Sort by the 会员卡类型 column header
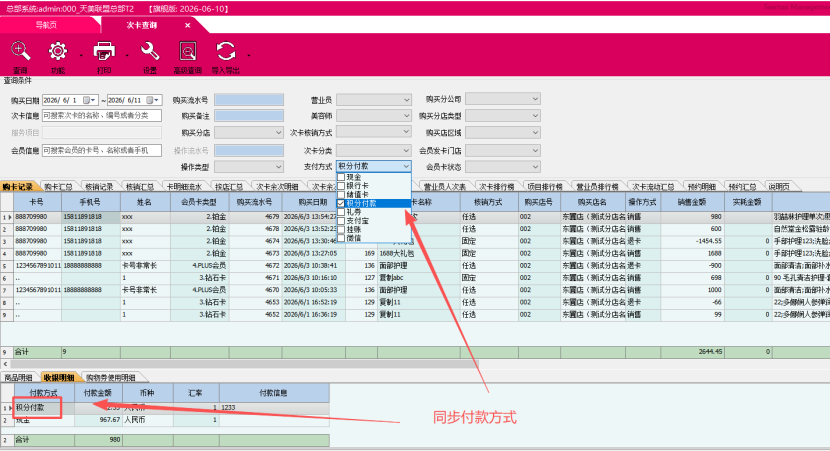Screen dimensions: 830x451 [x=200, y=202]
